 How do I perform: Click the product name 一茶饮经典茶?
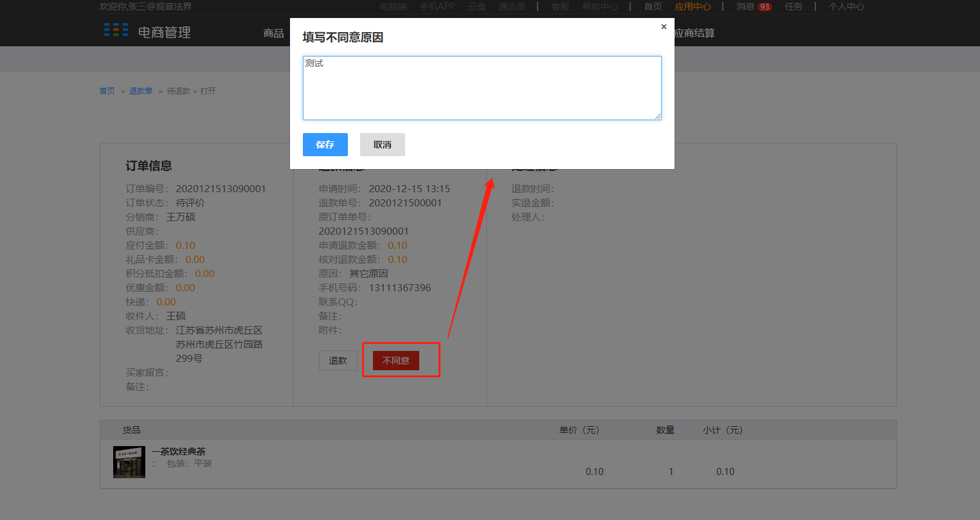click(178, 451)
